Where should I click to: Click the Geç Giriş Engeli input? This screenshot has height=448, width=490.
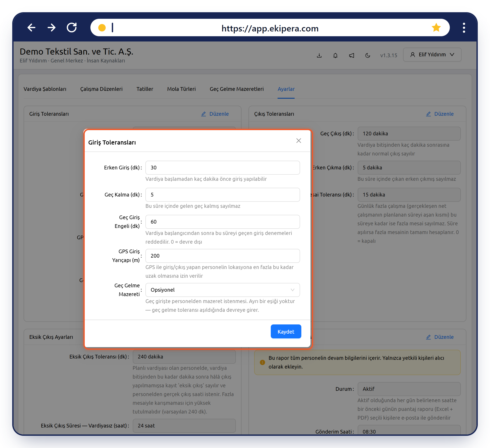pos(222,222)
